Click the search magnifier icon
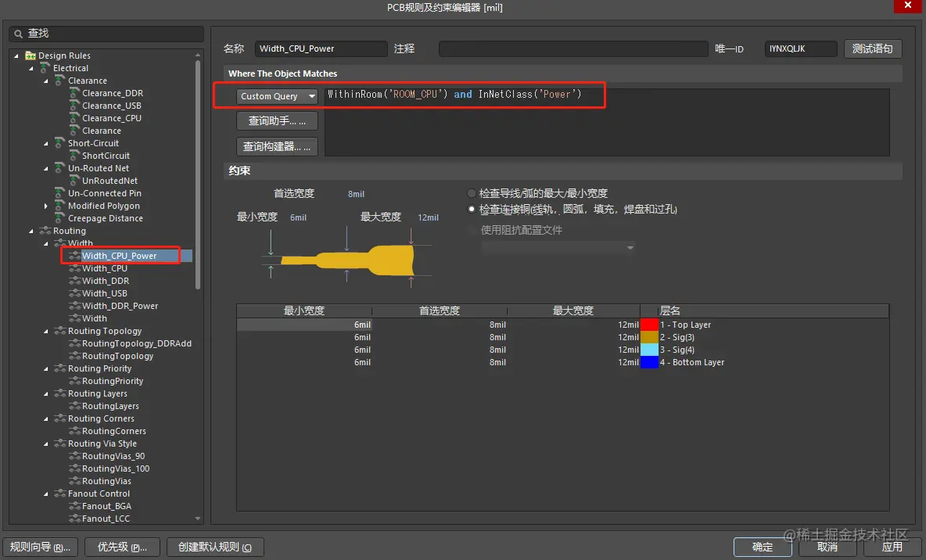The width and height of the screenshot is (926, 560). point(18,34)
